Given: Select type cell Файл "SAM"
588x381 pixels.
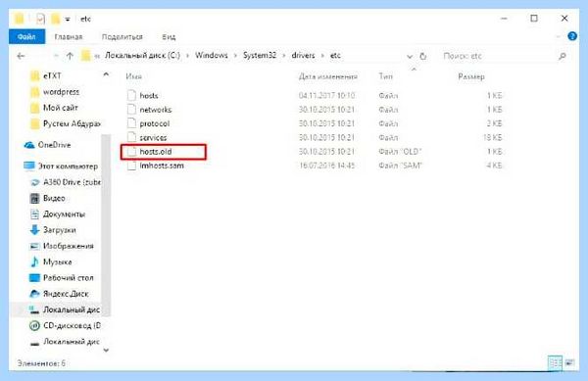Looking at the screenshot, I should click(x=400, y=166).
